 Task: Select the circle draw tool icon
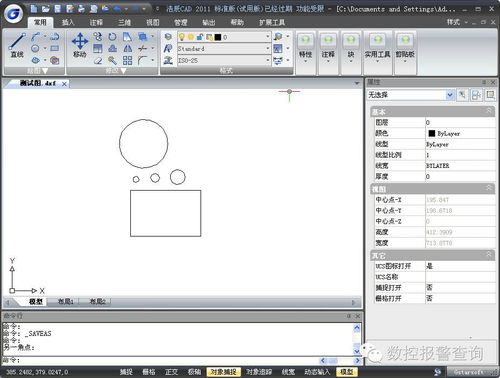(x=35, y=48)
